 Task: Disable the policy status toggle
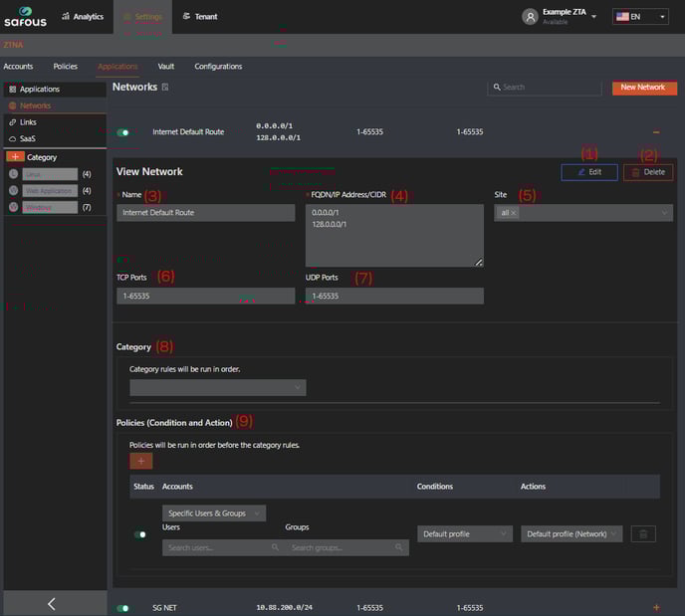[x=140, y=534]
